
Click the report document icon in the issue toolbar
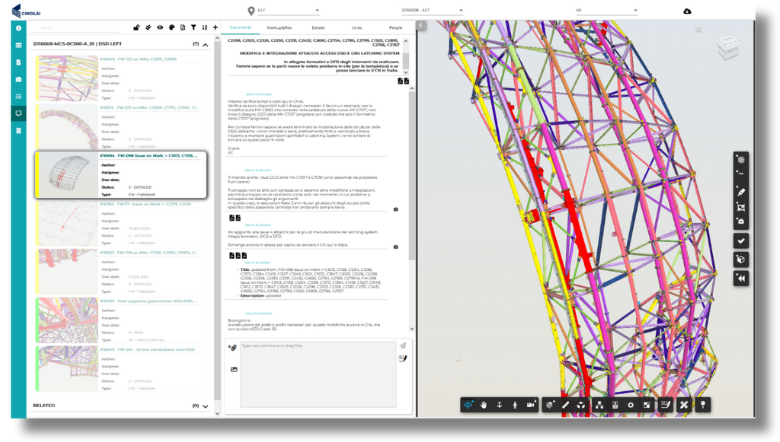(183, 28)
